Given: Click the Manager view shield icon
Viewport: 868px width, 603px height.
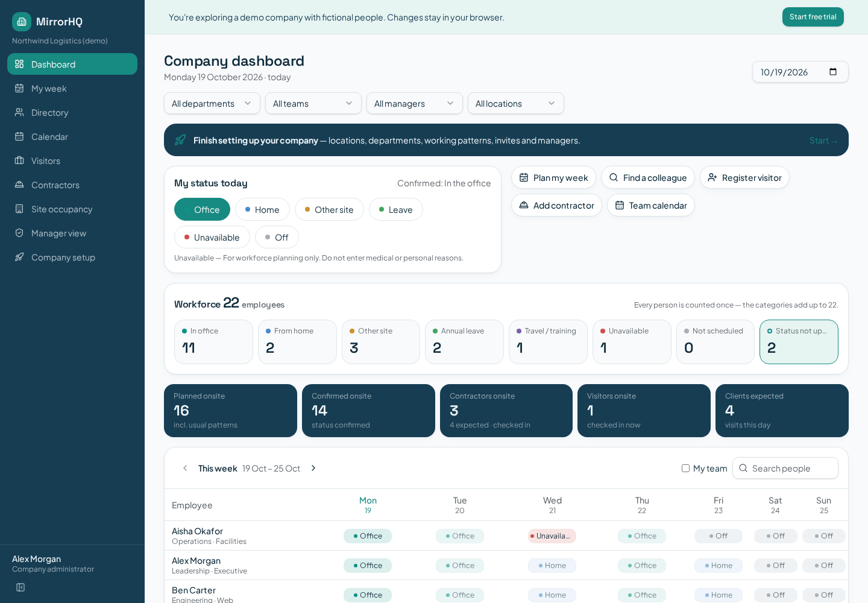Looking at the screenshot, I should pyautogui.click(x=19, y=233).
